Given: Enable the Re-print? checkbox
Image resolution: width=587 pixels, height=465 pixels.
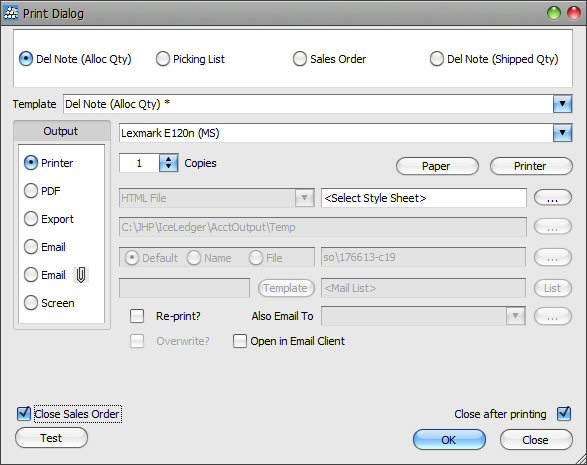Looking at the screenshot, I should click(137, 316).
